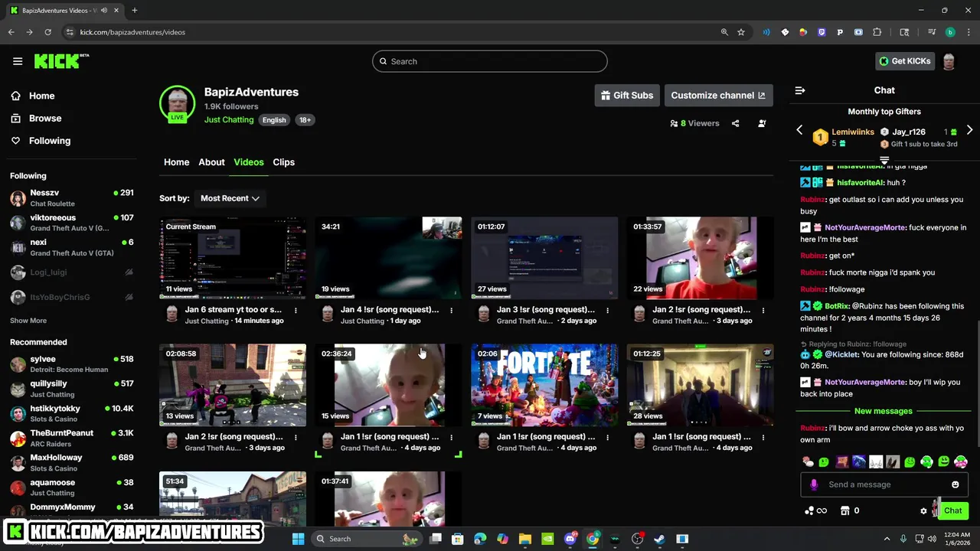Open Chrome three-dot menu
Screen dimensions: 980x551
(x=967, y=32)
